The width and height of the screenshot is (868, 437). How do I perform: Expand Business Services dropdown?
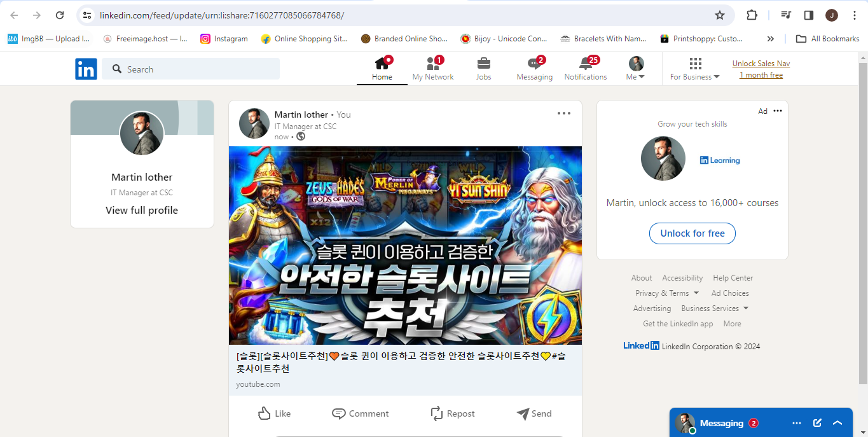[715, 309]
